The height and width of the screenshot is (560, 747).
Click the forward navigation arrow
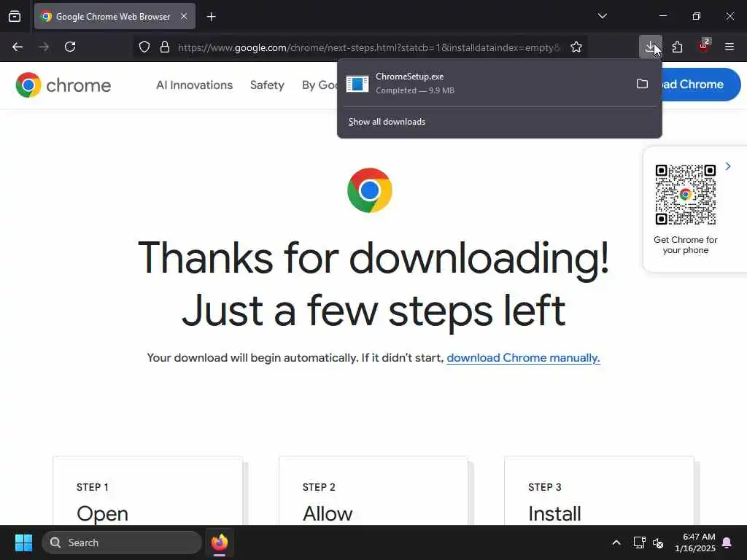[44, 47]
